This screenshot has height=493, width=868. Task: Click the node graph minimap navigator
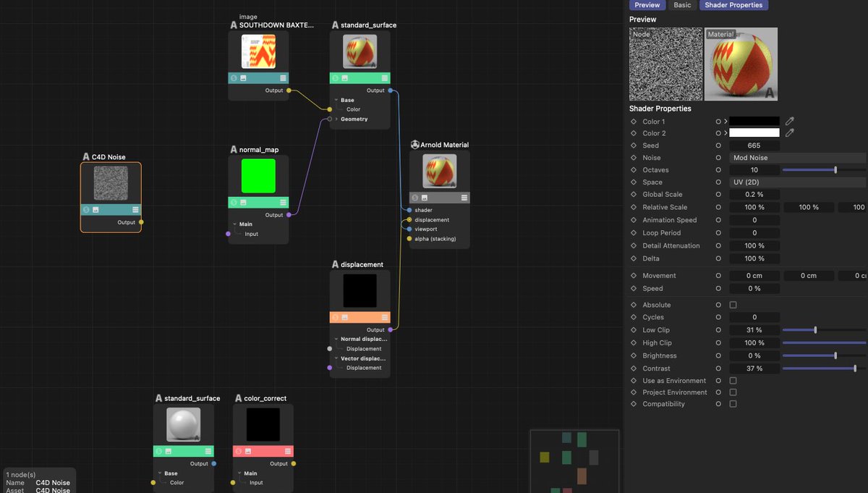click(575, 461)
